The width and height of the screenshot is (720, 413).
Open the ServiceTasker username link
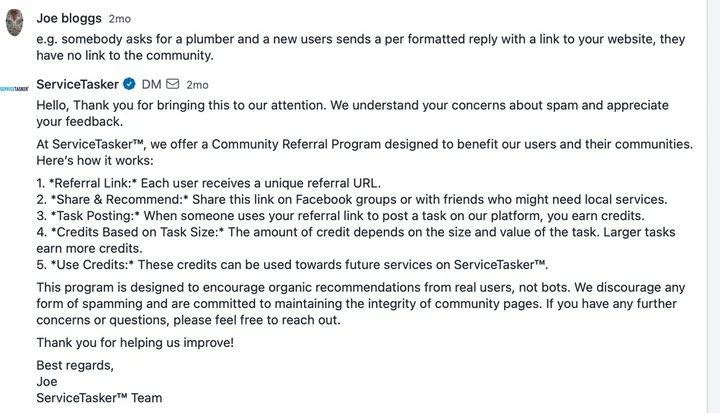[77, 84]
